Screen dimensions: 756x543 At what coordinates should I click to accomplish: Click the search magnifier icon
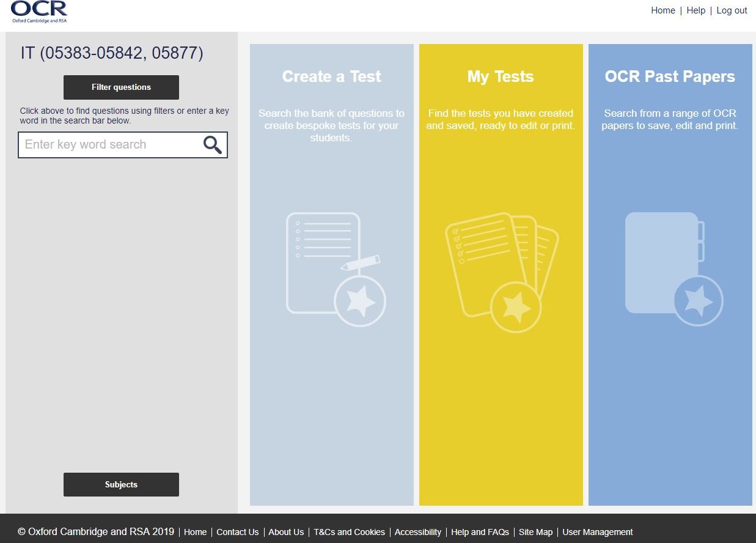(x=212, y=144)
